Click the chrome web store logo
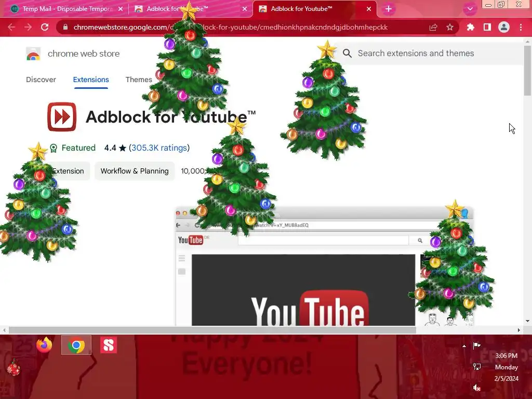Image resolution: width=532 pixels, height=399 pixels. [33, 54]
